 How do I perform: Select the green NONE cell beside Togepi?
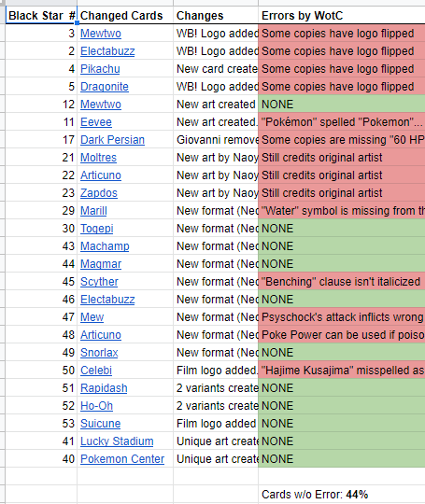[341, 229]
